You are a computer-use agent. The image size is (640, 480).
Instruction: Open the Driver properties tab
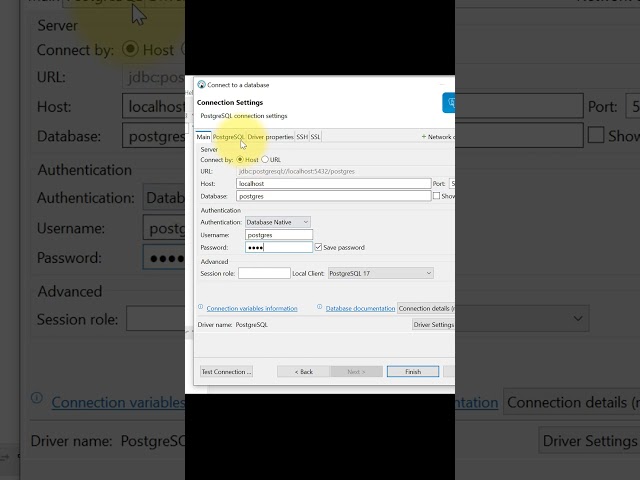pos(270,137)
